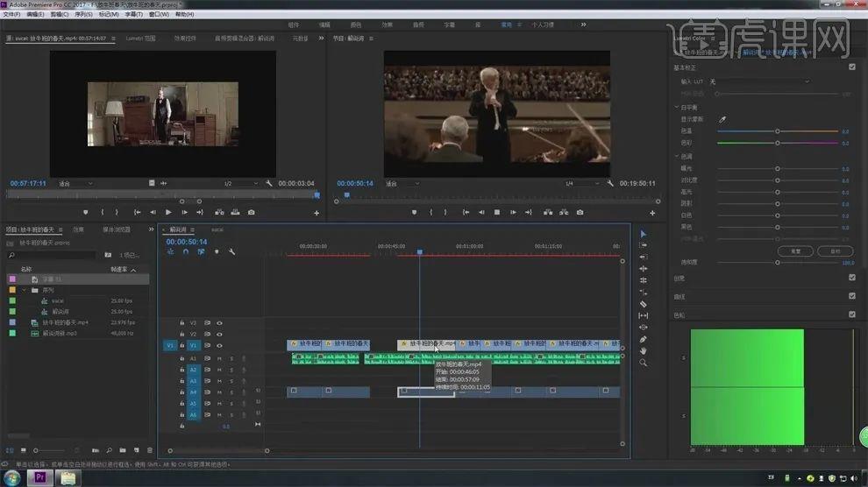Toggle V2 track output eye

click(220, 335)
